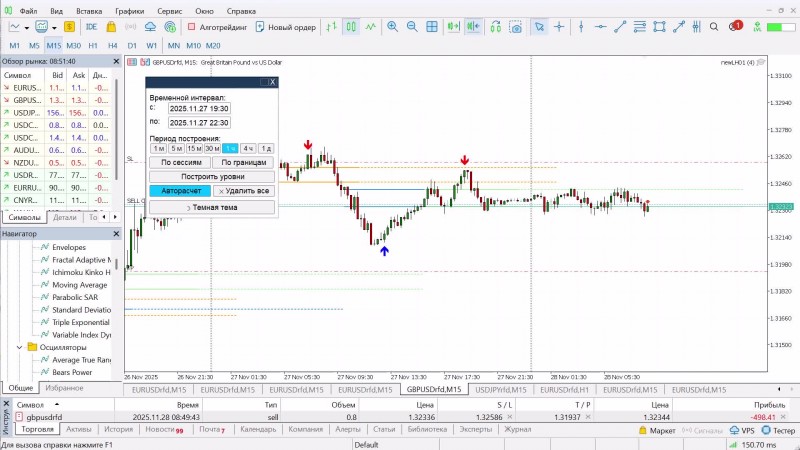Image resolution: width=800 pixels, height=450 pixels.
Task: Click the search magnifier icon
Action: click(714, 27)
